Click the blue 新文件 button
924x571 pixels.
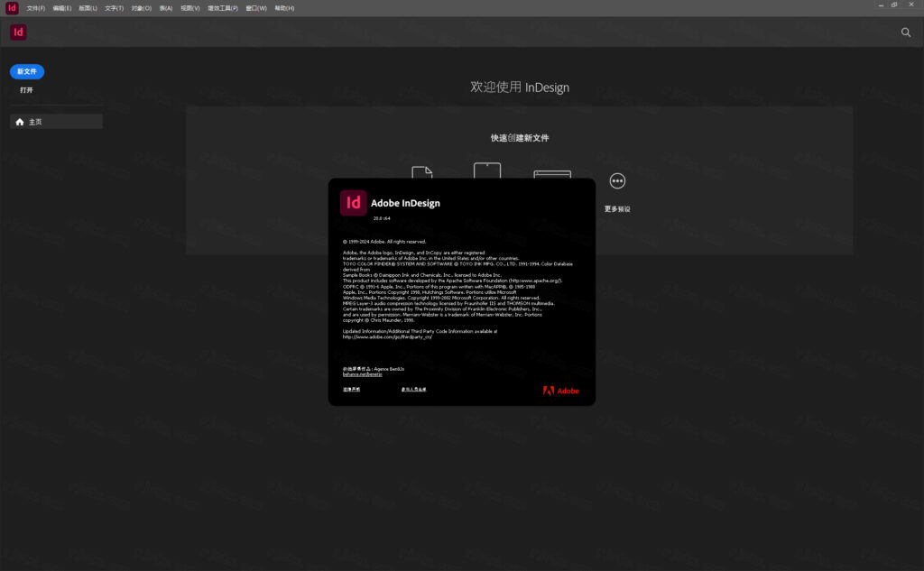26,70
